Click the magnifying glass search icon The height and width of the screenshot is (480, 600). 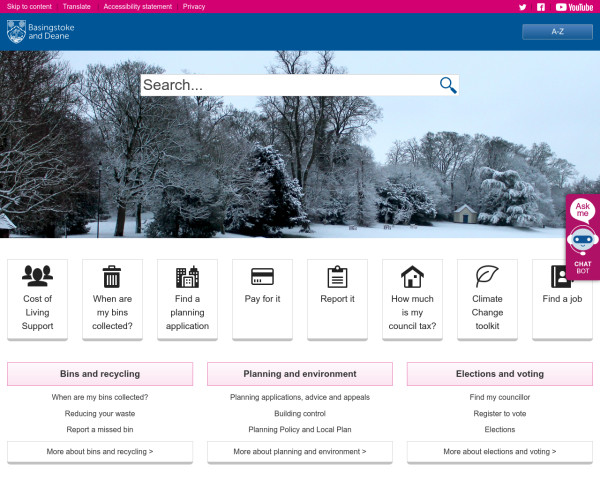[x=448, y=85]
